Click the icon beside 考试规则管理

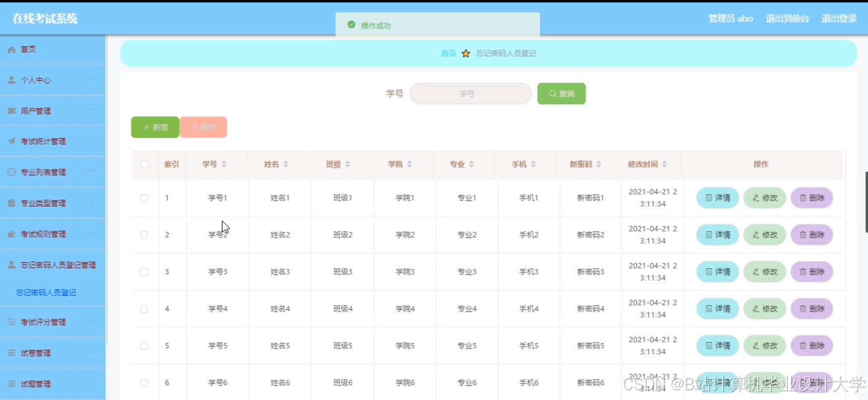12,234
